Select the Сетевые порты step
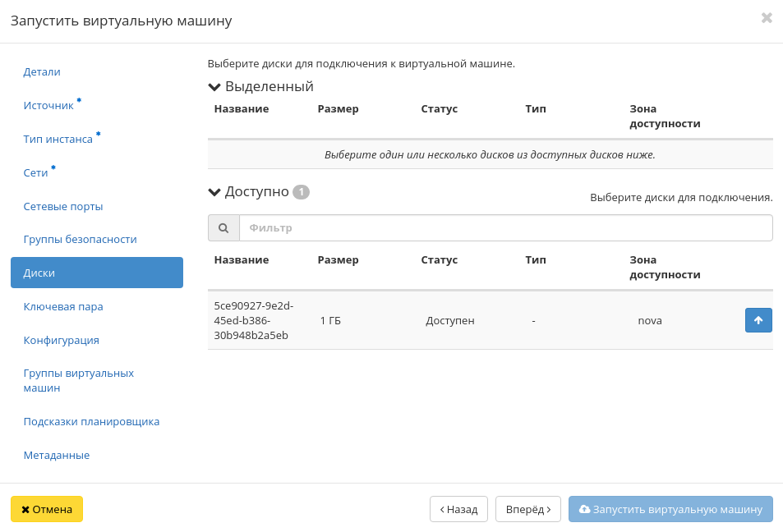This screenshot has height=532, width=783. pos(63,206)
